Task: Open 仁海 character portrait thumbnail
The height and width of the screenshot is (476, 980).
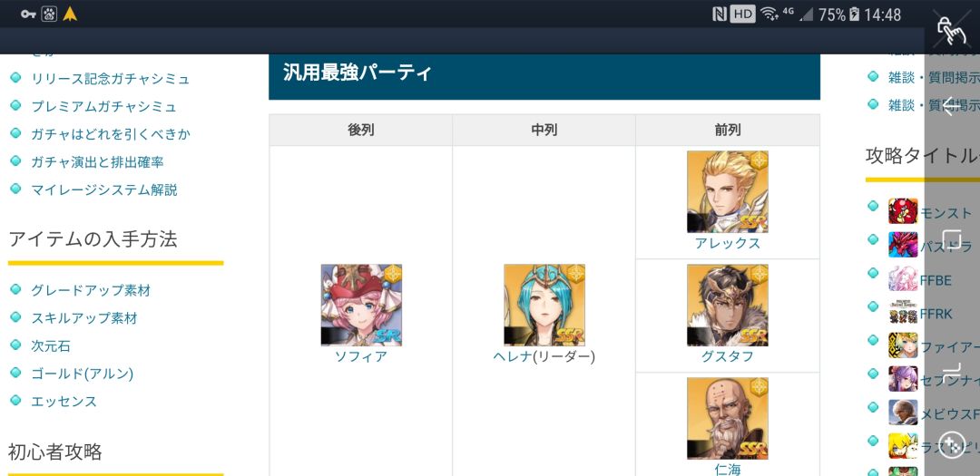Action: 728,419
